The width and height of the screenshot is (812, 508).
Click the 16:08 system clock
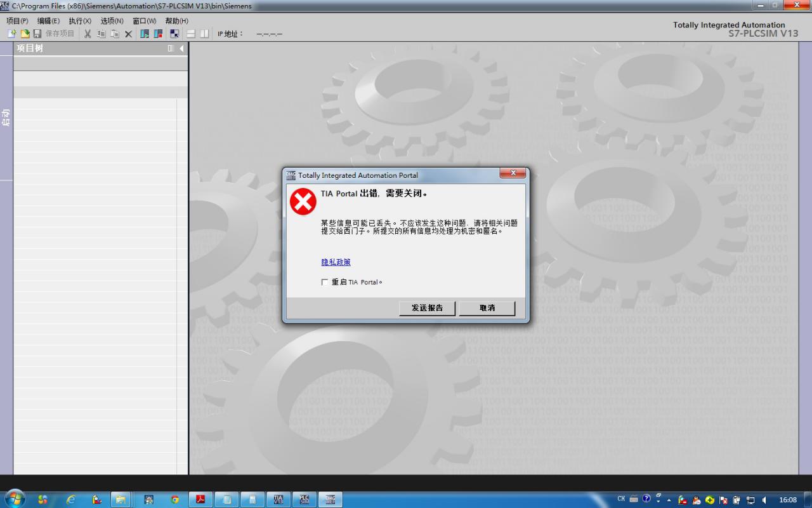(x=788, y=500)
